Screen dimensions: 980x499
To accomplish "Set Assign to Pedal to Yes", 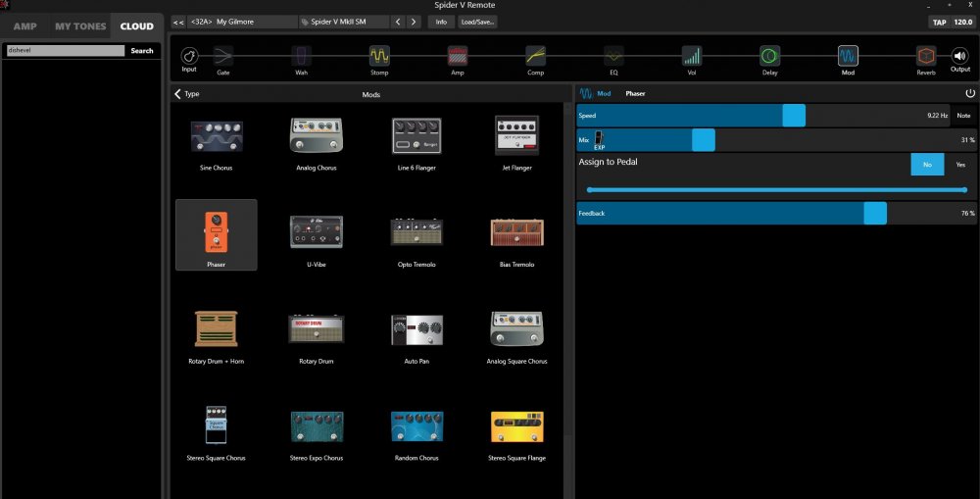I will click(x=960, y=165).
